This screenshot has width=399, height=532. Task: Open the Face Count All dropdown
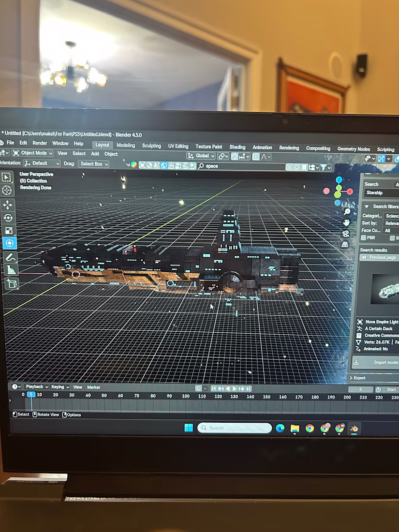[390, 230]
